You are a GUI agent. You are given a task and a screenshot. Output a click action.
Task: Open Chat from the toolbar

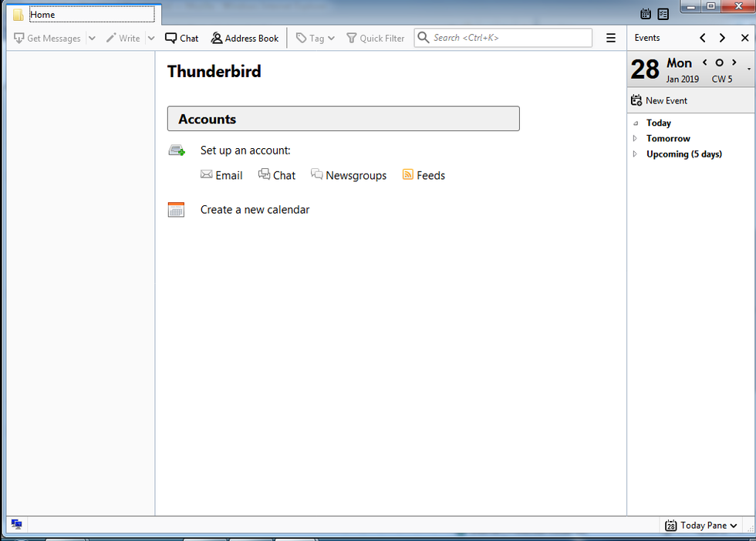(182, 38)
